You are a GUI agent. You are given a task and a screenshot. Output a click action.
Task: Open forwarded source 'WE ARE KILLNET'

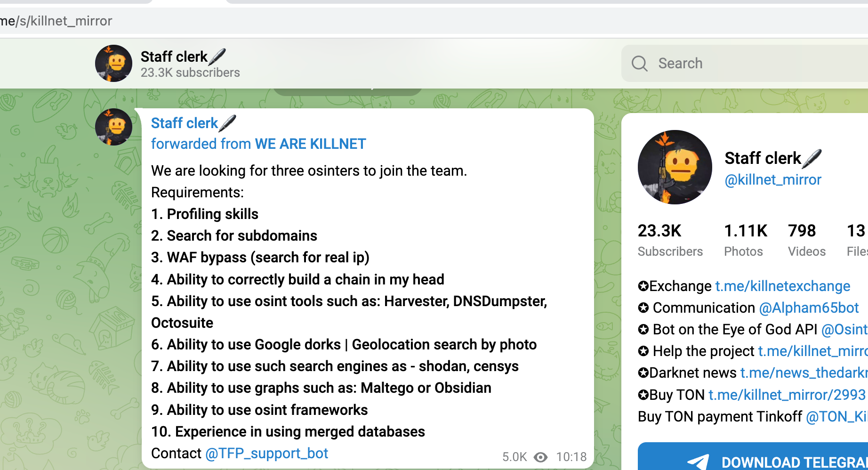(x=310, y=144)
